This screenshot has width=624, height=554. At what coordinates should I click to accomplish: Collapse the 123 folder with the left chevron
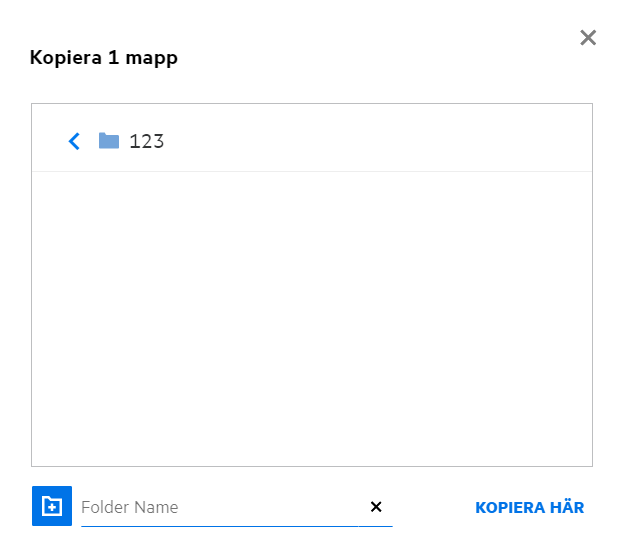point(74,141)
